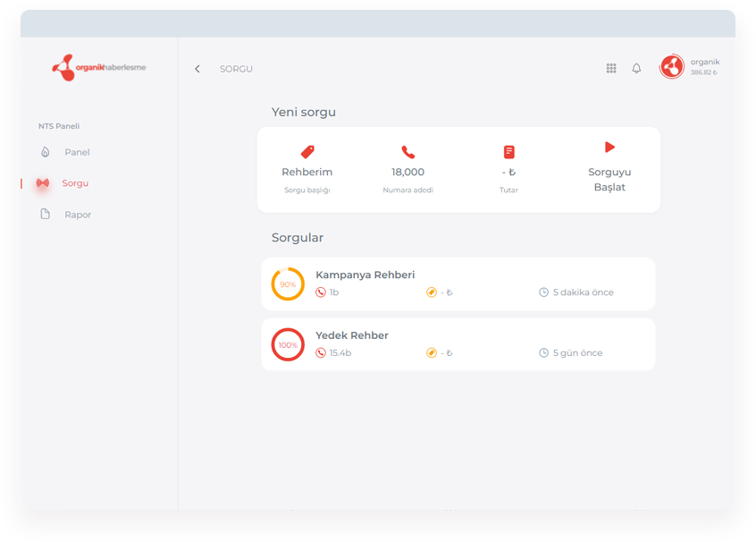Click the Organik Haberleşme logo
Viewport: 756px width, 542px height.
tap(99, 67)
